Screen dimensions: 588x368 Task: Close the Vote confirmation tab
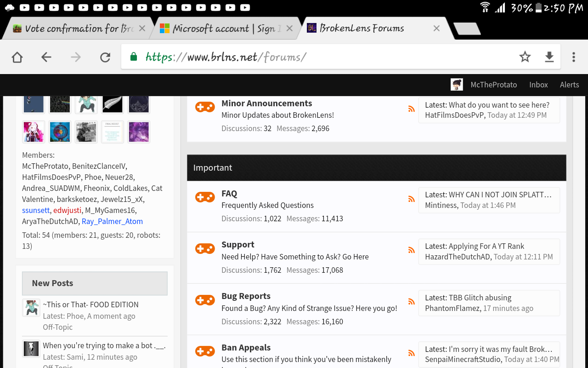tap(142, 29)
